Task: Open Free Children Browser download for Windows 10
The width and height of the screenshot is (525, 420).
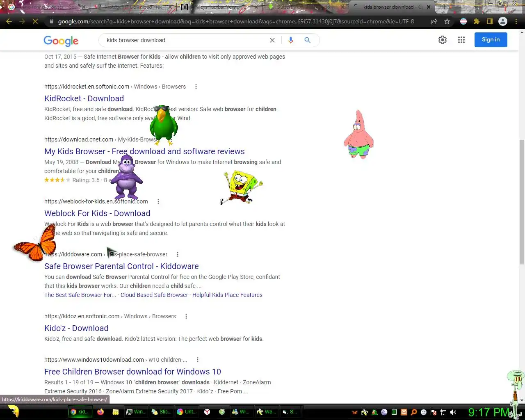Action: pyautogui.click(x=132, y=372)
